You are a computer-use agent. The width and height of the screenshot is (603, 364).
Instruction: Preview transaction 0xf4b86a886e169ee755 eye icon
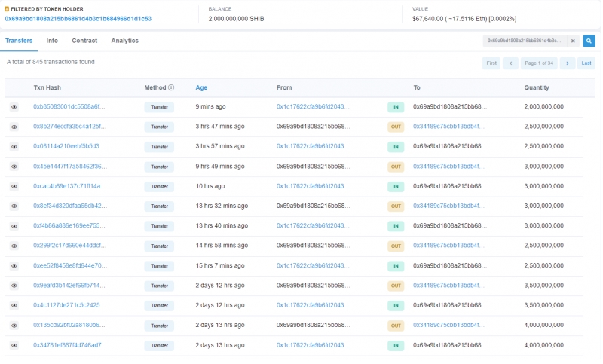[x=14, y=226]
